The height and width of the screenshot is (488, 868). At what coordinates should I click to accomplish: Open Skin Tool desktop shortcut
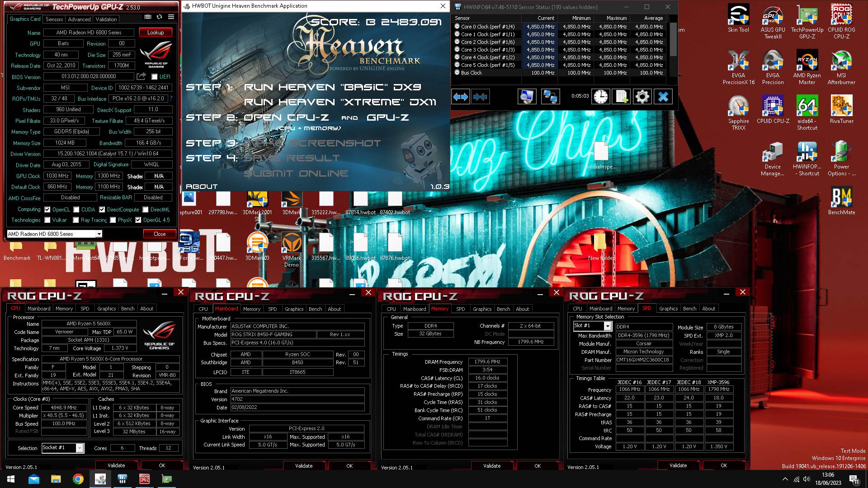pos(738,19)
